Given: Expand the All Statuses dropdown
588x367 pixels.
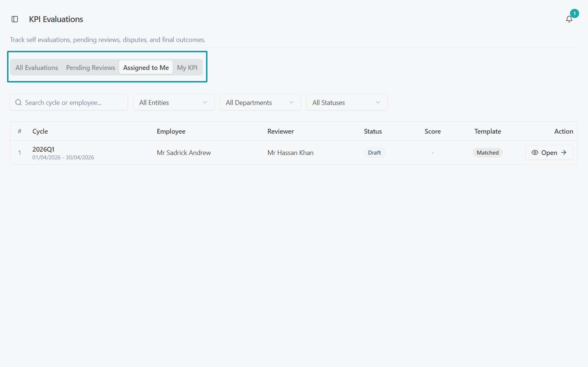Looking at the screenshot, I should click(347, 102).
